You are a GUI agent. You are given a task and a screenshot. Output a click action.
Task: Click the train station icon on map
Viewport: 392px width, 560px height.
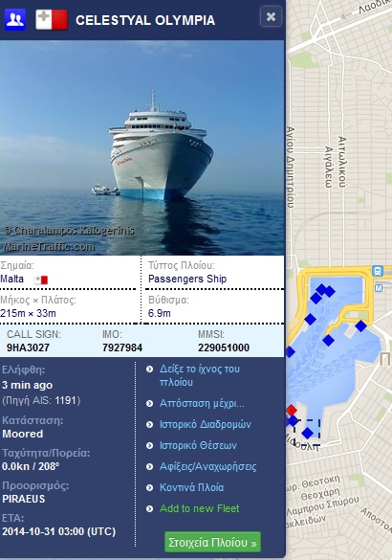[378, 271]
